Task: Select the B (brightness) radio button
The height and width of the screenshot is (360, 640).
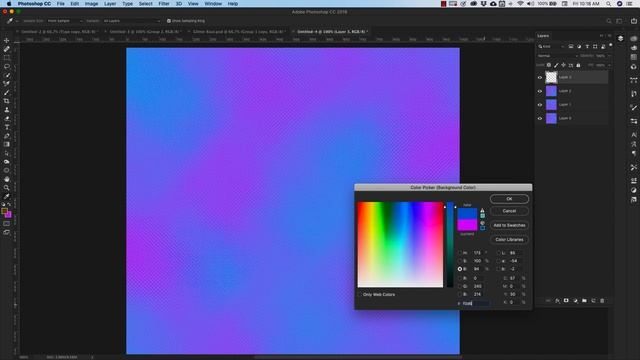Action: click(460, 269)
